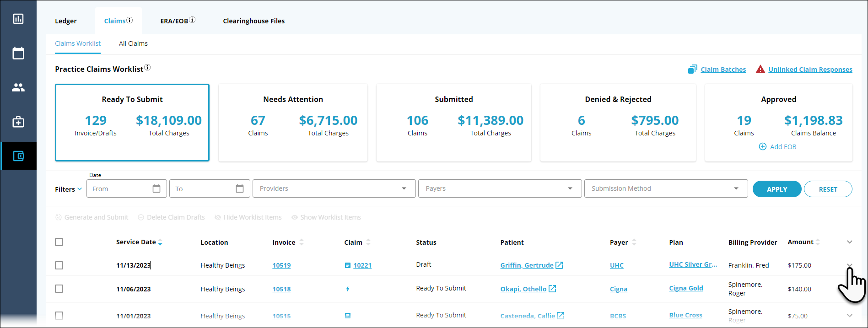Image resolution: width=868 pixels, height=328 pixels.
Task: Open Gertrude Griffin's external link icon
Action: pos(559,265)
